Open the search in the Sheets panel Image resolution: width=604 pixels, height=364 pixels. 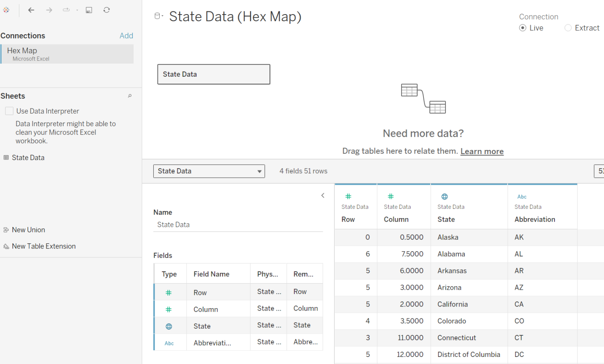pyautogui.click(x=129, y=96)
